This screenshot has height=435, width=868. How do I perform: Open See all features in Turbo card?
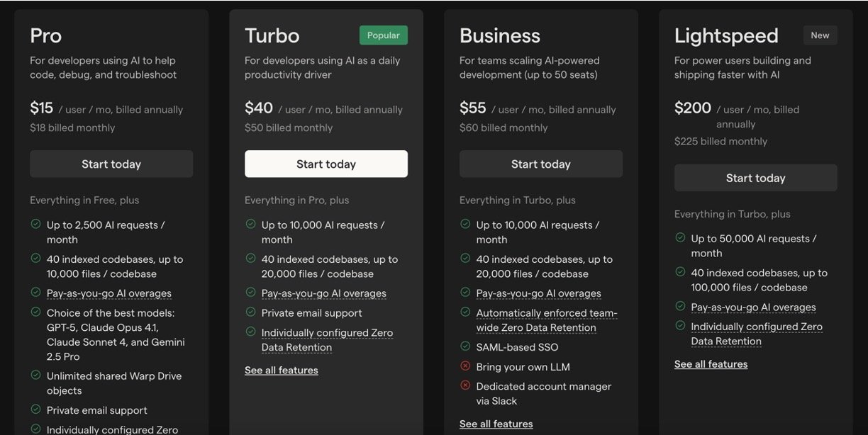click(282, 370)
